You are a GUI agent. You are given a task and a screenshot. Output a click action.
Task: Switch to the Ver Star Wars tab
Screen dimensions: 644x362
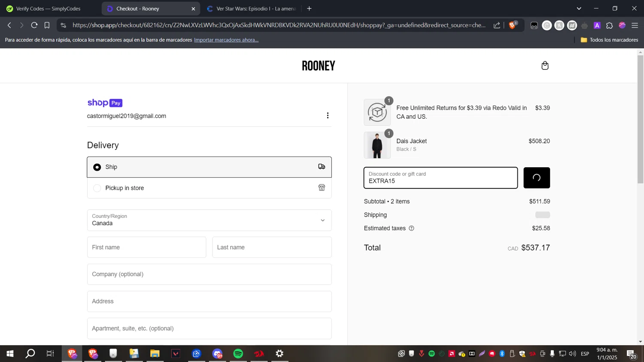click(x=252, y=9)
